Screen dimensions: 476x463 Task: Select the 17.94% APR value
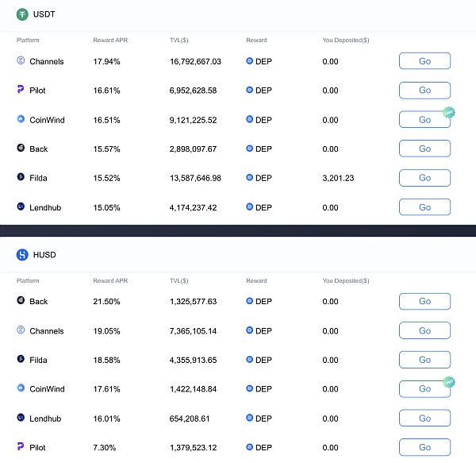click(x=106, y=62)
